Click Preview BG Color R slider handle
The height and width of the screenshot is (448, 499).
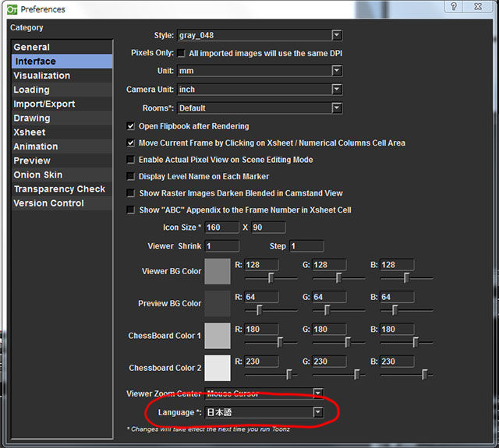pyautogui.click(x=260, y=310)
